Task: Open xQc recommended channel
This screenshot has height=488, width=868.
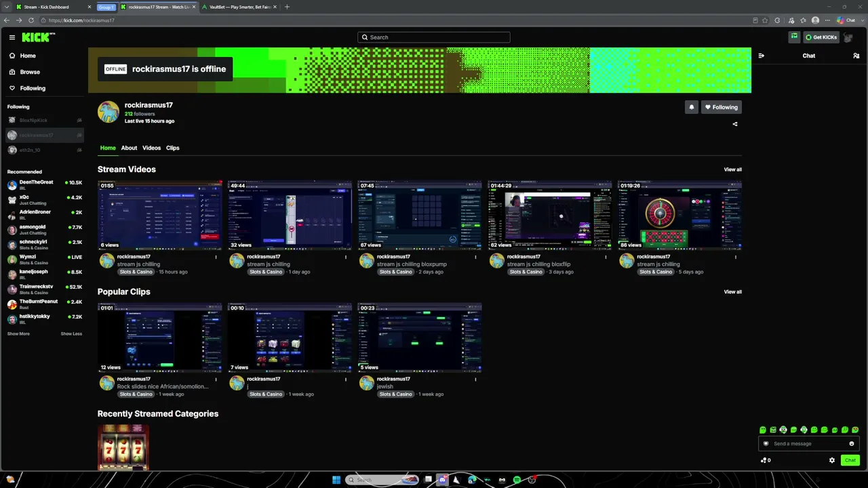Action: point(45,199)
